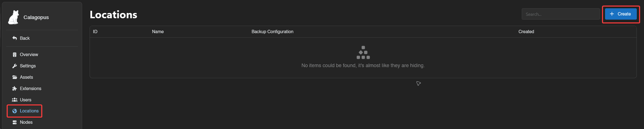The width and height of the screenshot is (644, 129).
Task: Click the Back arrow icon in sidebar
Action: click(x=15, y=38)
